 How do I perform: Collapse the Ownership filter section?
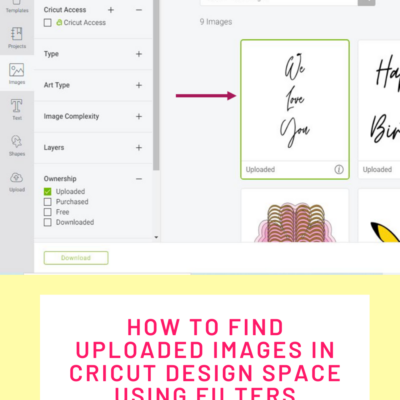pyautogui.click(x=139, y=179)
